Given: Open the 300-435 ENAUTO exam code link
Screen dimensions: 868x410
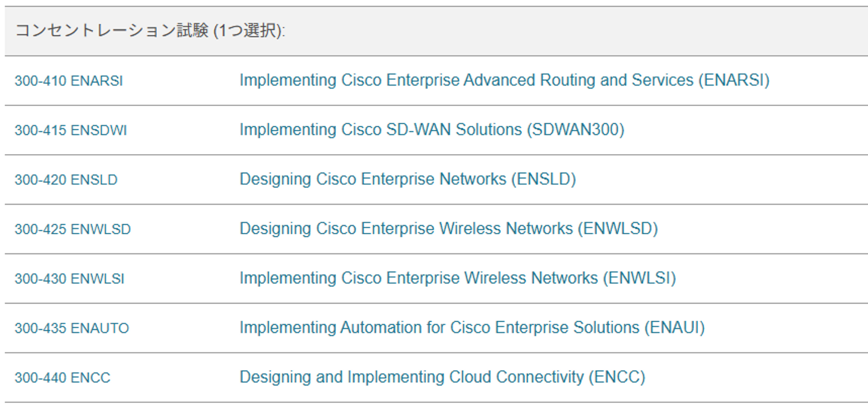Looking at the screenshot, I should [x=72, y=328].
